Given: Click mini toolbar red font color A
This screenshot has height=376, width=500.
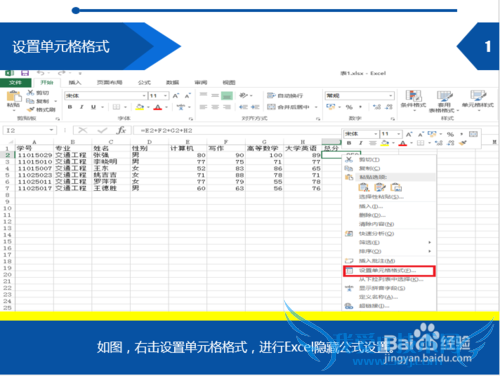Looking at the screenshot, I should (403, 143).
